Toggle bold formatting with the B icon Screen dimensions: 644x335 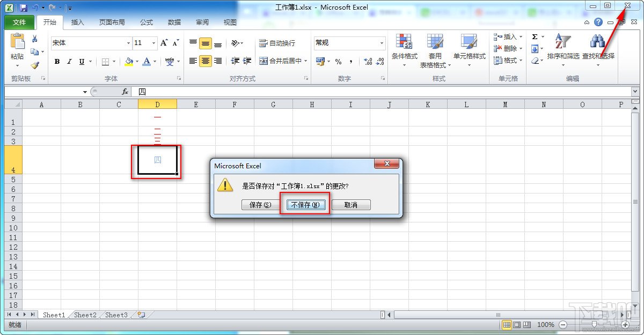pos(57,61)
